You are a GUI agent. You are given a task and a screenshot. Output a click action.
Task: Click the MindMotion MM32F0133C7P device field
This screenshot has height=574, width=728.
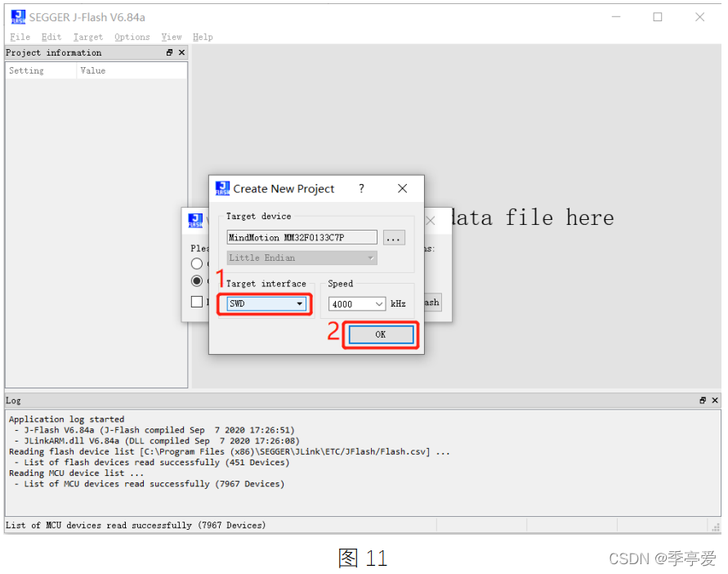(301, 237)
